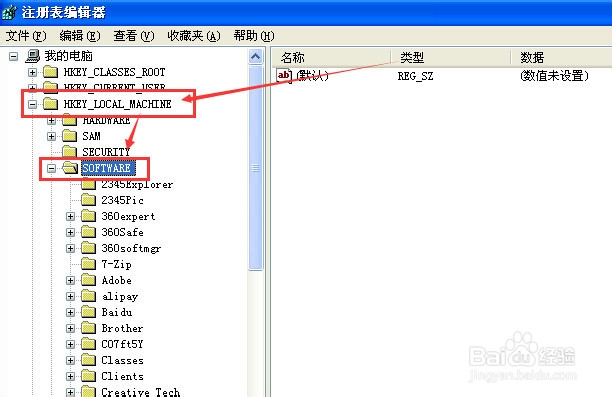Click the Adobe folder icon
612x397 pixels.
click(89, 280)
